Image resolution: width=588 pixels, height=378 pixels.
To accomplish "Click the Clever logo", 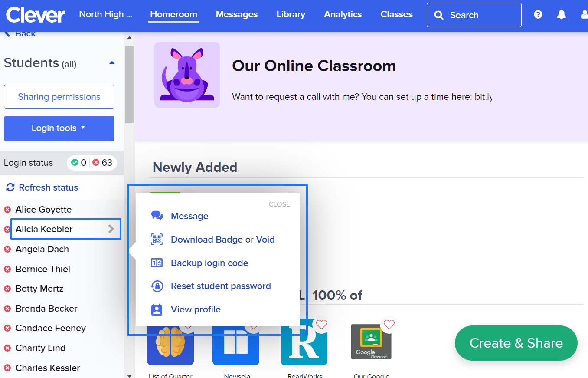I will click(x=35, y=15).
